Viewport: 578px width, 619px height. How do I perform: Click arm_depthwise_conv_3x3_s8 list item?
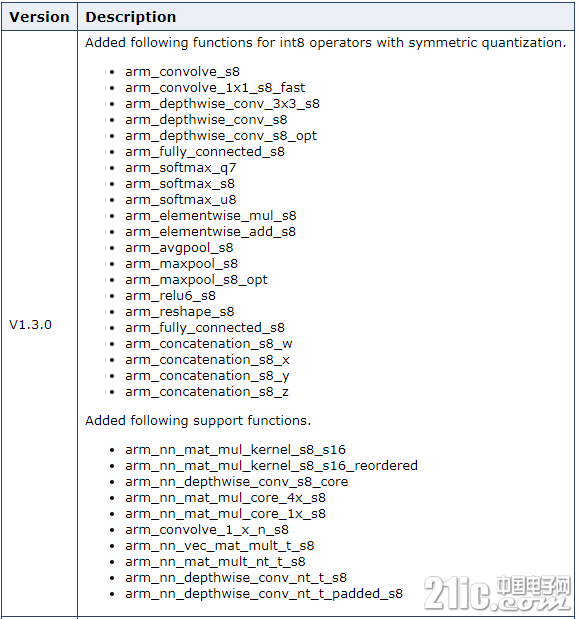click(222, 104)
